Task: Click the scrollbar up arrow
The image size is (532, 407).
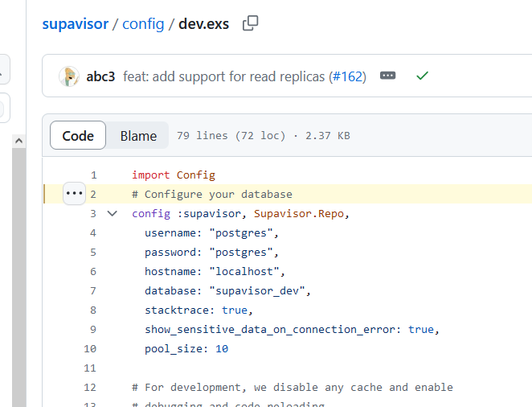Action: 19,141
